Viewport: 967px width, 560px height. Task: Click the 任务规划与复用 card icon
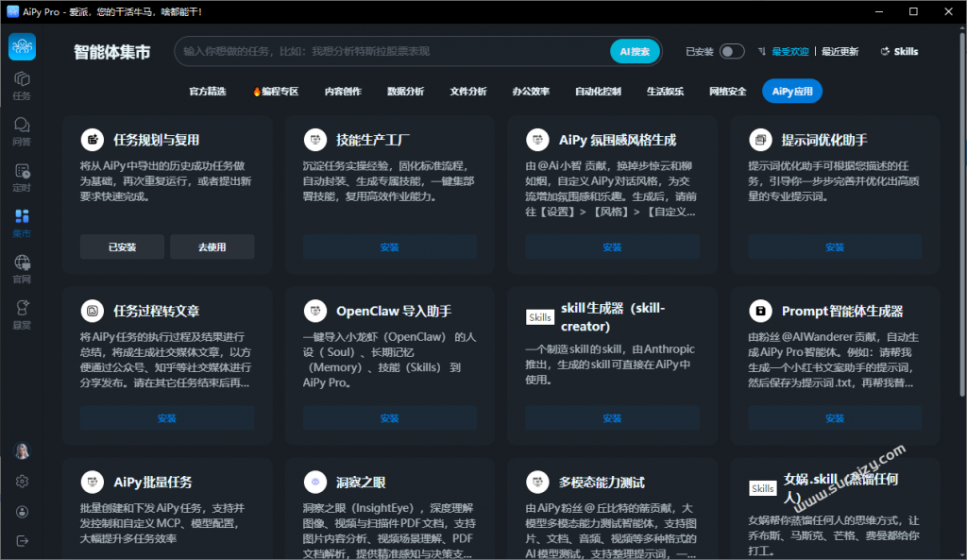click(x=93, y=140)
